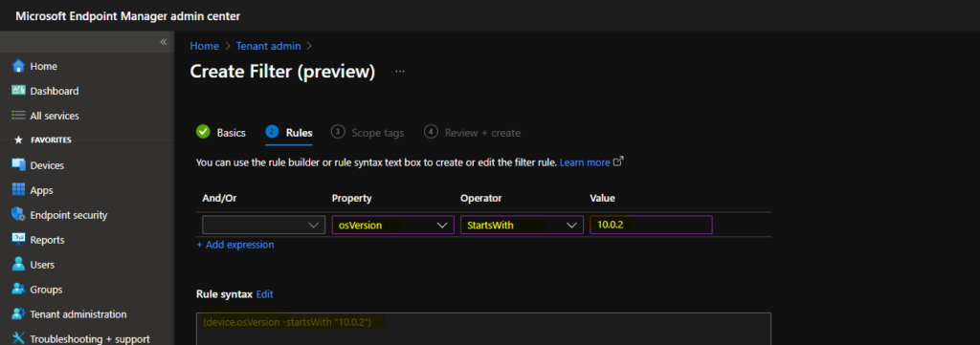Open the Learn more link
The image size is (980, 345).
click(585, 162)
